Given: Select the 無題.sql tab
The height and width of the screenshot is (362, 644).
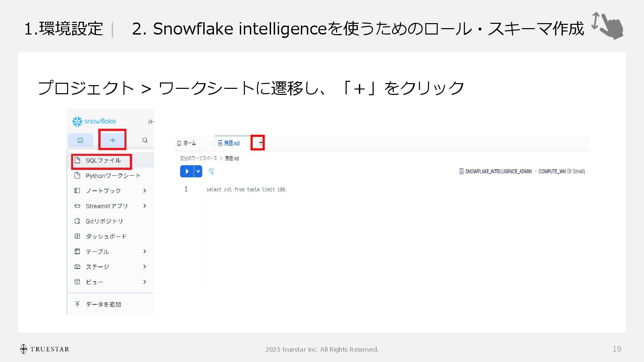Looking at the screenshot, I should point(232,143).
